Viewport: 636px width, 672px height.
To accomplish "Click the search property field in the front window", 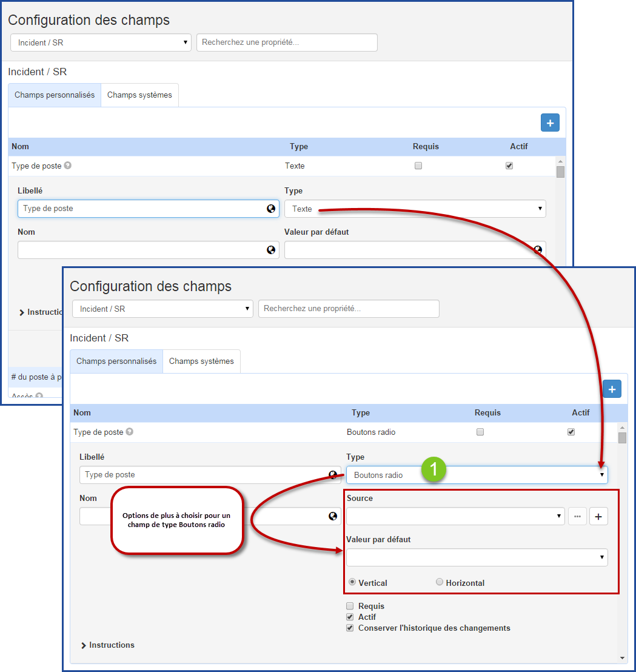I will click(349, 309).
